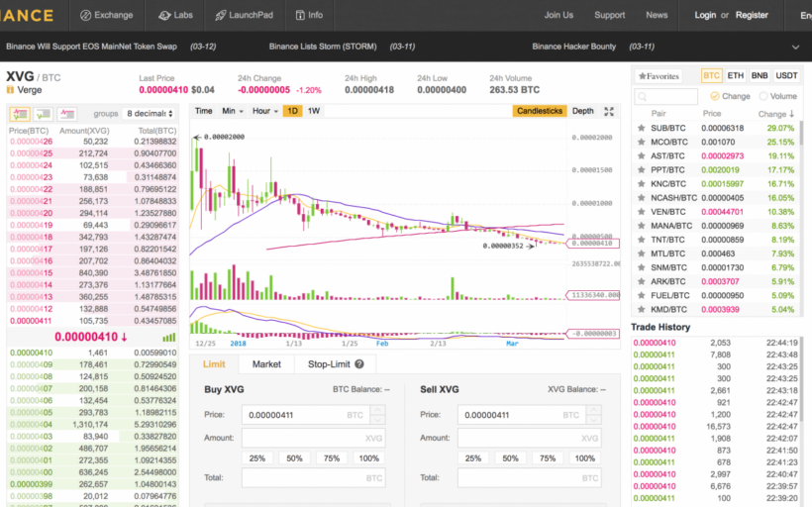
Task: Open the groups decimals dropdown
Action: 150,114
